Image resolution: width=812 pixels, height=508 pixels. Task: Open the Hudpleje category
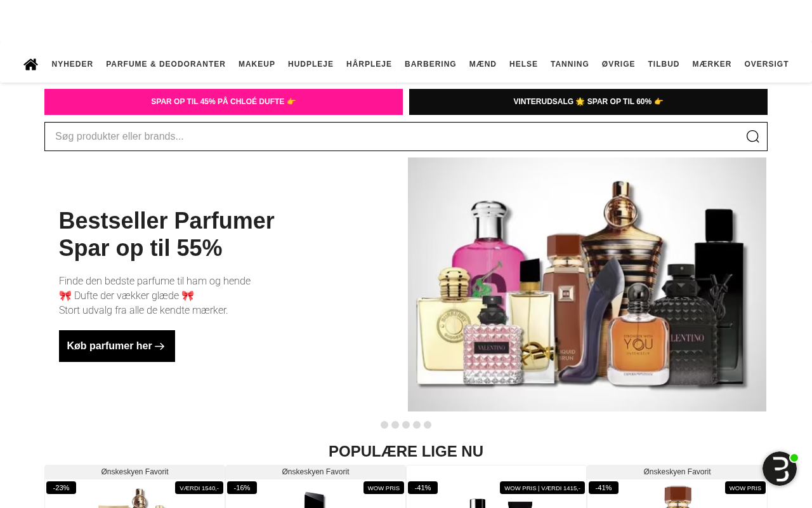pyautogui.click(x=311, y=64)
